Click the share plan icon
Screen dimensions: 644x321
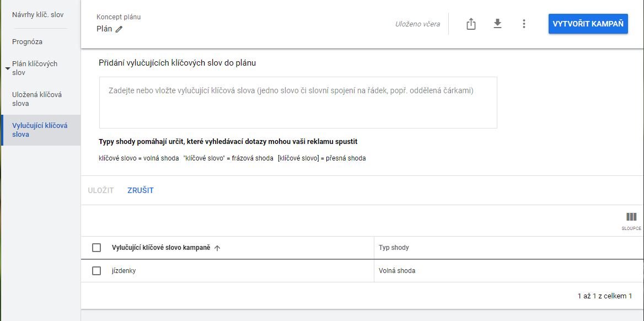coord(471,24)
